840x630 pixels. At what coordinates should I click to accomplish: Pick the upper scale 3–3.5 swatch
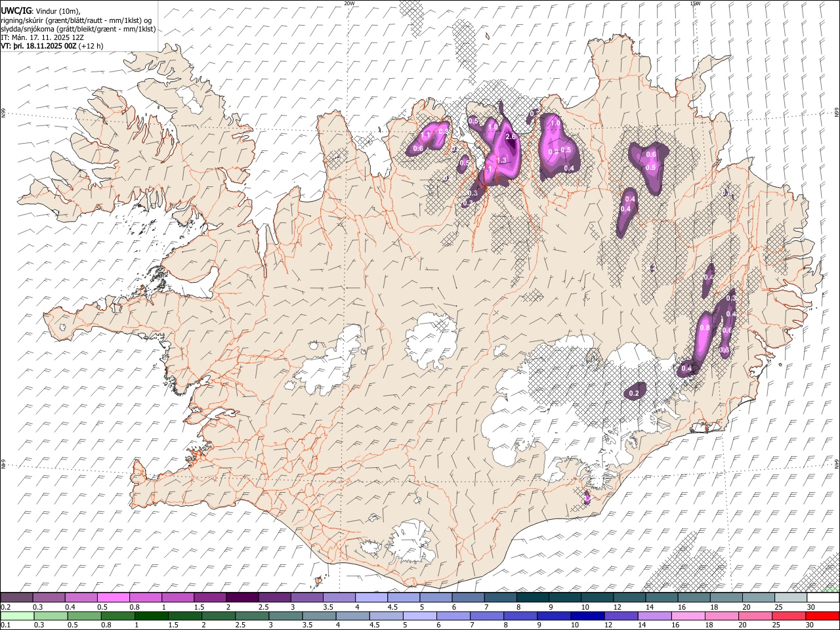306,598
